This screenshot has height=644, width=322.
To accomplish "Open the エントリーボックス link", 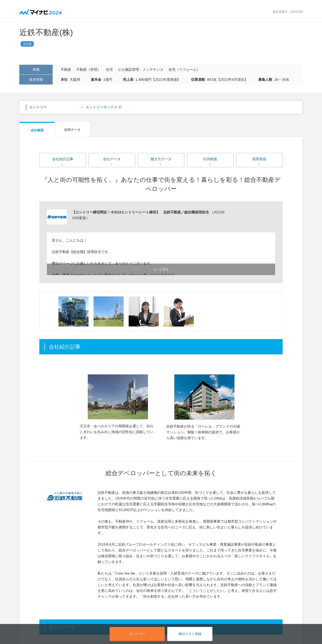I will pyautogui.click(x=101, y=107).
